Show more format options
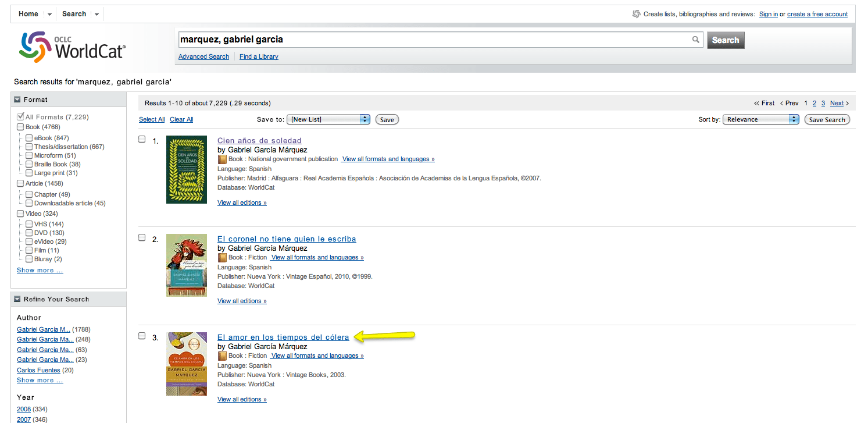 (40, 270)
